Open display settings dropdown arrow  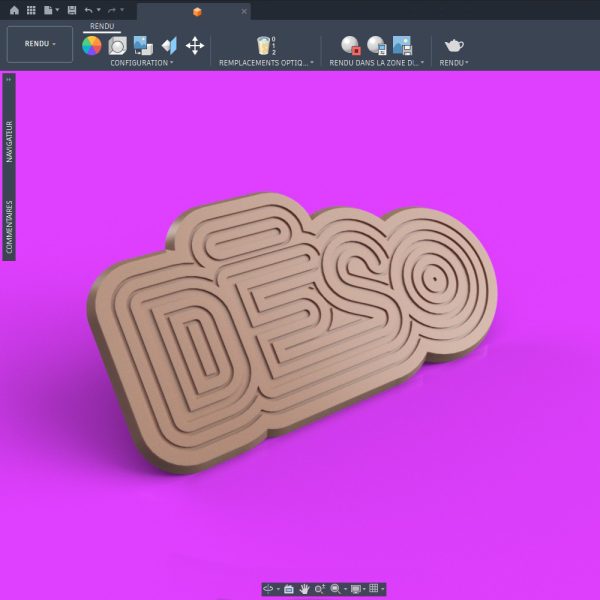[x=364, y=589]
